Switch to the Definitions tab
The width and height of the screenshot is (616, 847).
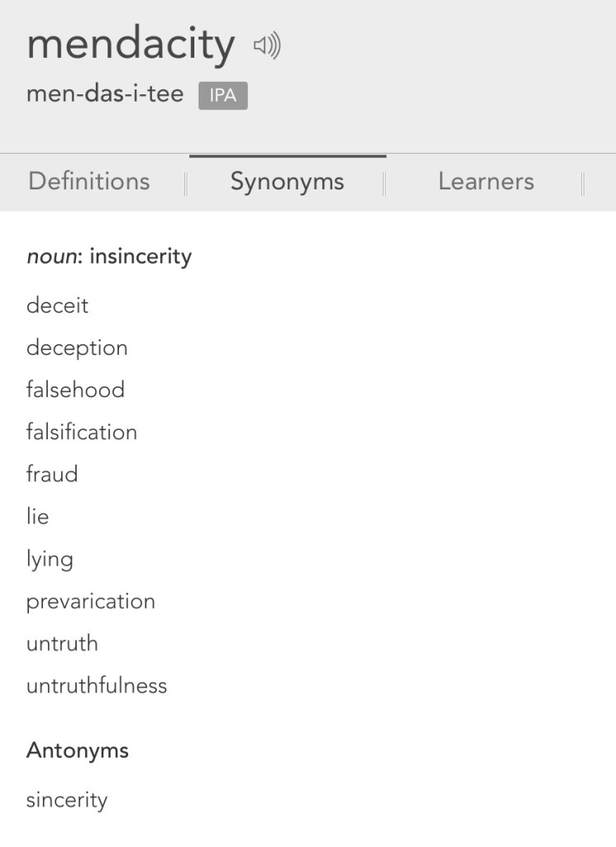89,182
